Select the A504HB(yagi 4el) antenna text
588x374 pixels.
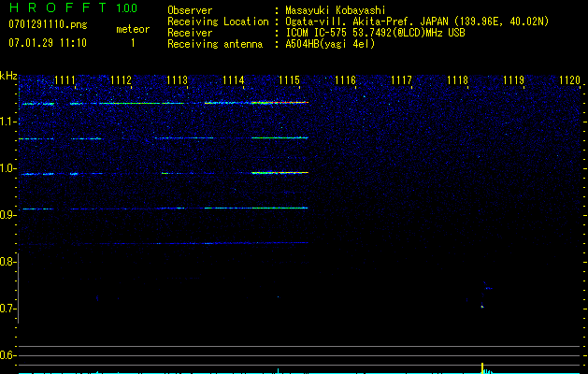(330, 44)
